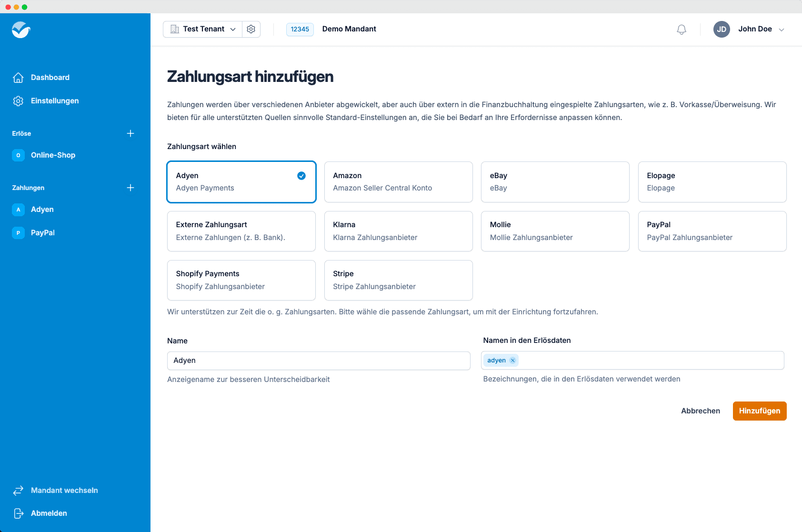Click the Abmelden logout icon
Image resolution: width=802 pixels, height=532 pixels.
tap(18, 513)
